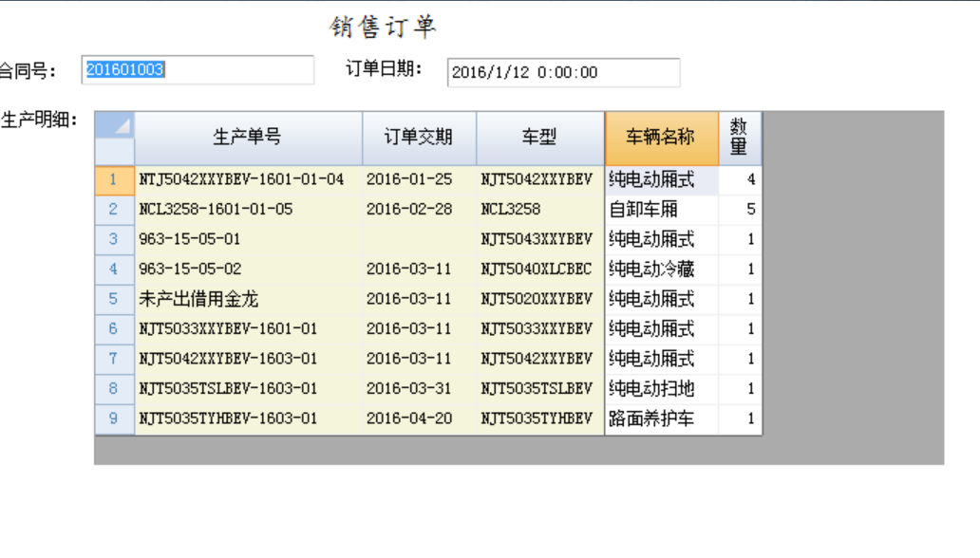Click cell 963-15-05-02
This screenshot has width=980, height=558.
tap(248, 270)
